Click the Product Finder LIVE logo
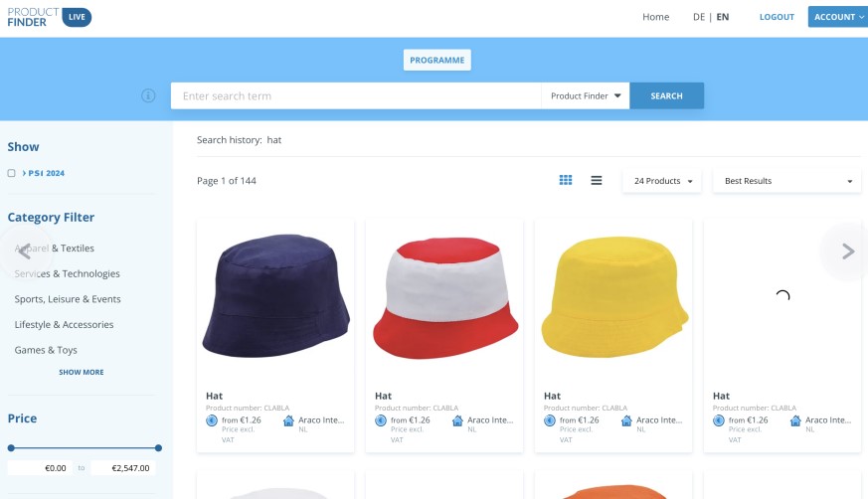 [50, 17]
